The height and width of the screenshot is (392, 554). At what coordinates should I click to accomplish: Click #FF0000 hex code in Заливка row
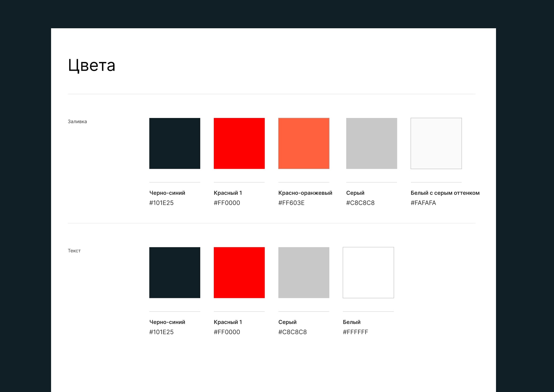pyautogui.click(x=227, y=203)
